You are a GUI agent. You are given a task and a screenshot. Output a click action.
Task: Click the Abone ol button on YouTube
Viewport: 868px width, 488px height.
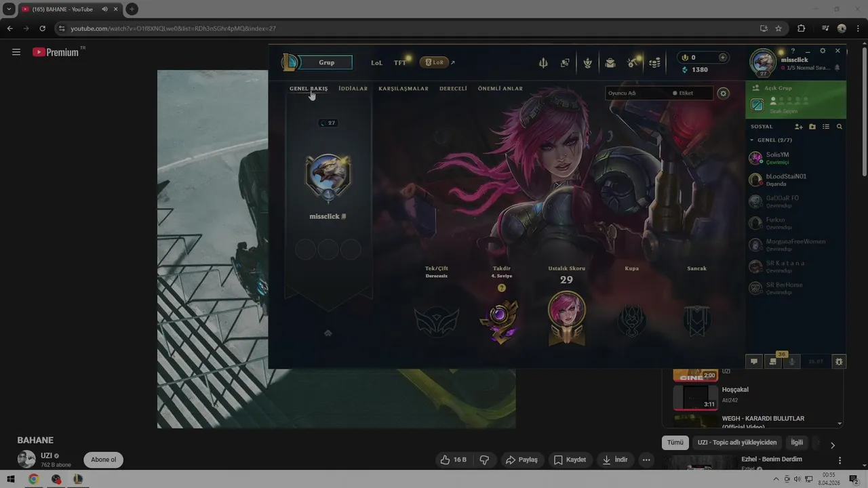pos(104,460)
